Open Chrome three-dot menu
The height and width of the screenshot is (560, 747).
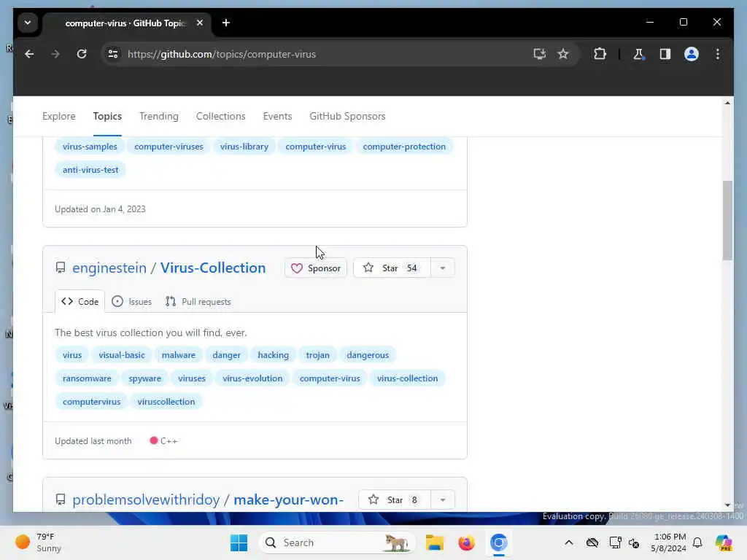click(x=718, y=54)
